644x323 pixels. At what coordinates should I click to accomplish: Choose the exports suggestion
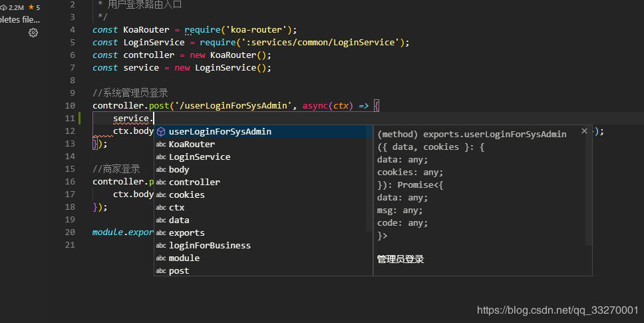click(x=263, y=233)
